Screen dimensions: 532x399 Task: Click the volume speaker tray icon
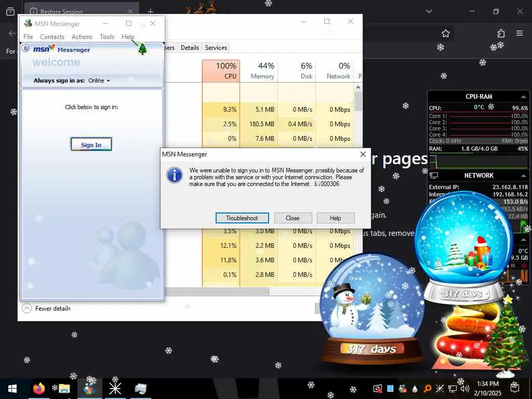tap(465, 389)
